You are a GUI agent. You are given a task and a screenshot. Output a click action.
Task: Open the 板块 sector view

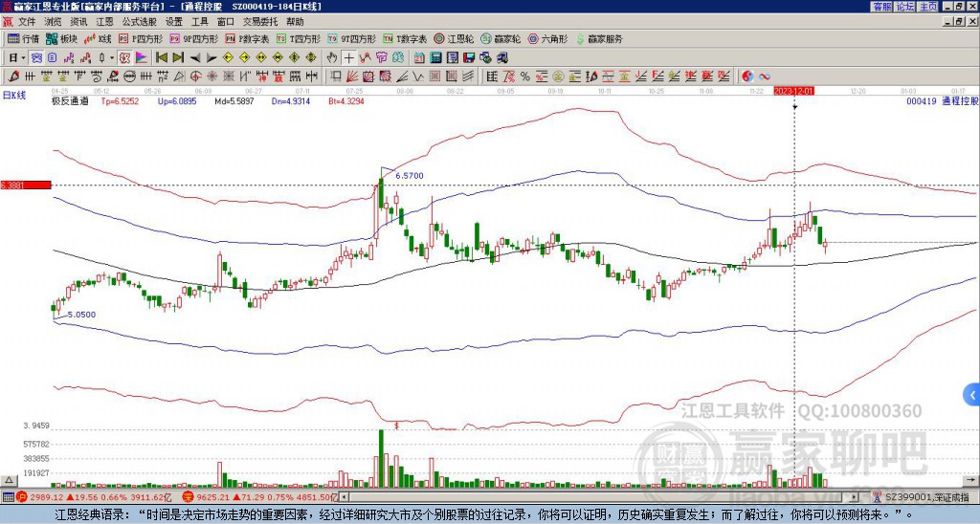(x=61, y=38)
